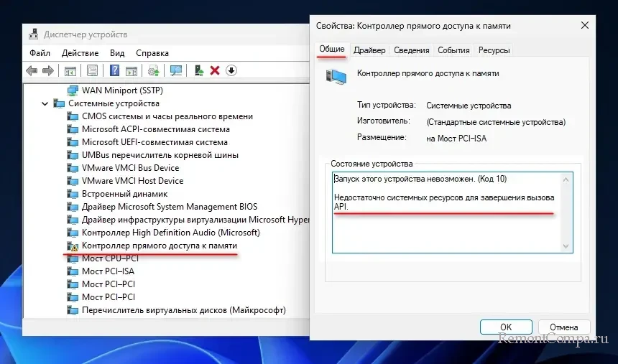Open the Справка menu
Image resolution: width=618 pixels, height=364 pixels.
pos(152,53)
